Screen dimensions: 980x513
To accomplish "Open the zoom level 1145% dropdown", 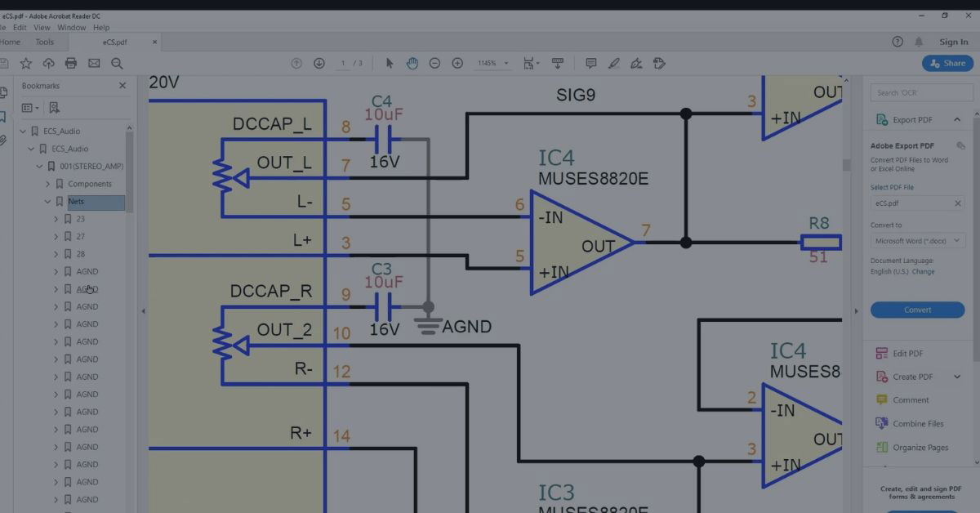I will click(495, 64).
